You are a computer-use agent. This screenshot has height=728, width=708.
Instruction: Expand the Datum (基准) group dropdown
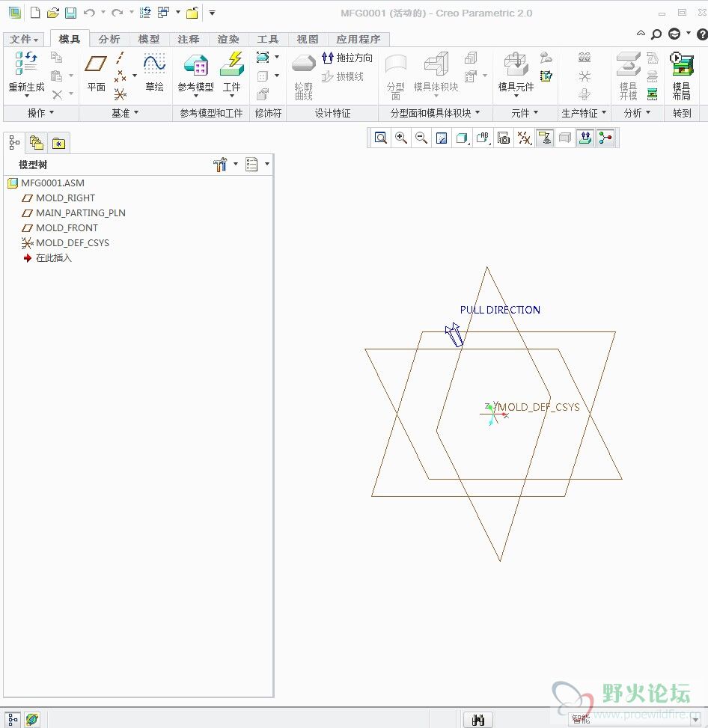pyautogui.click(x=125, y=113)
